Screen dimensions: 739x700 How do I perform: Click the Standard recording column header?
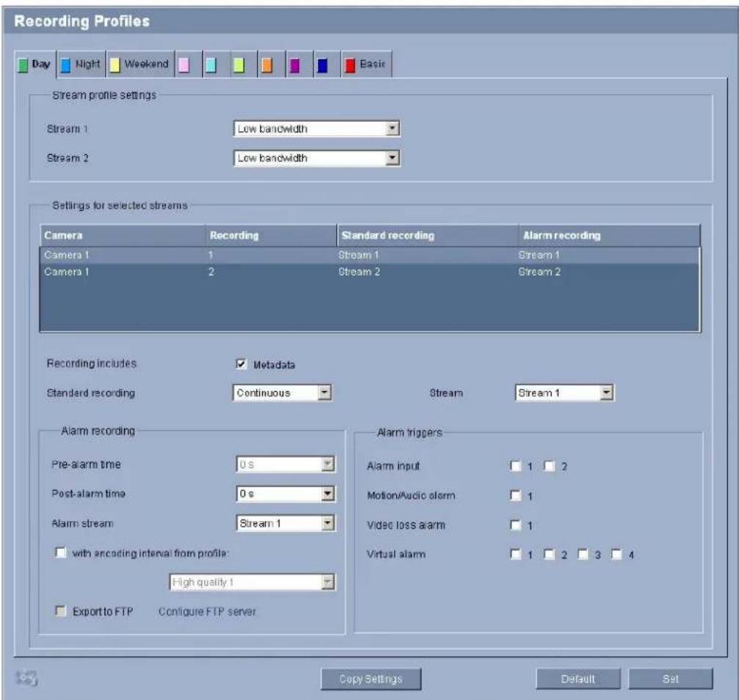(x=428, y=236)
